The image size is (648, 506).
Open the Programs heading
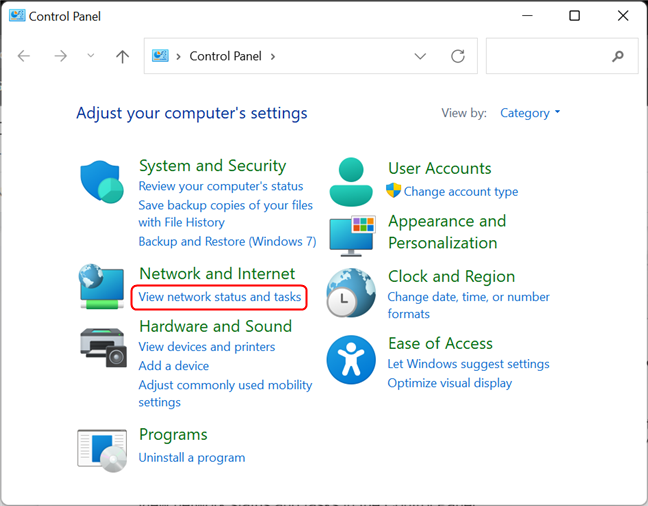[173, 435]
